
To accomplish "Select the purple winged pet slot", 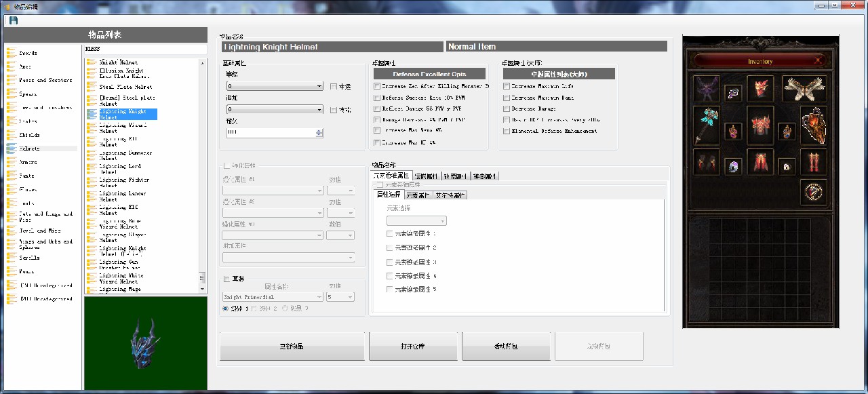I will click(707, 88).
